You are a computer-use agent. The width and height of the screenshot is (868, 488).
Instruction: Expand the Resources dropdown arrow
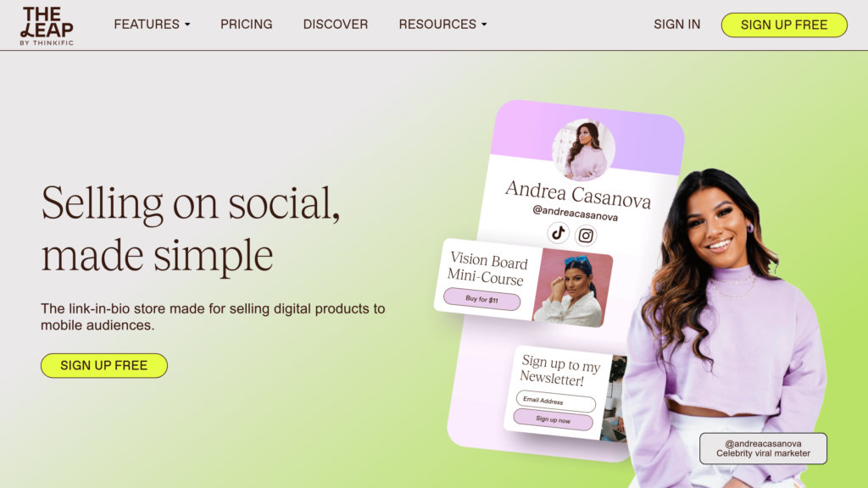pos(484,25)
